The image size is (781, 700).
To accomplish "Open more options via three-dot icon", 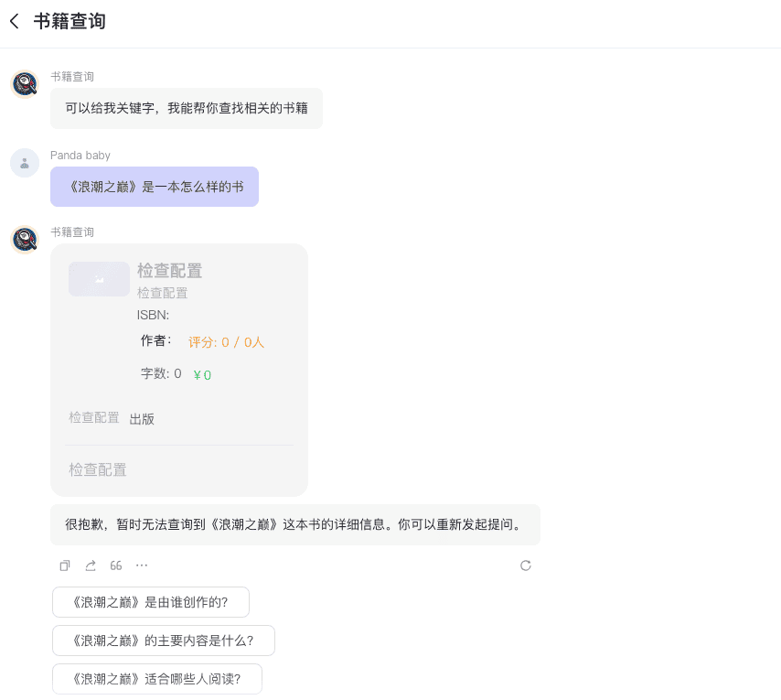I will [142, 565].
